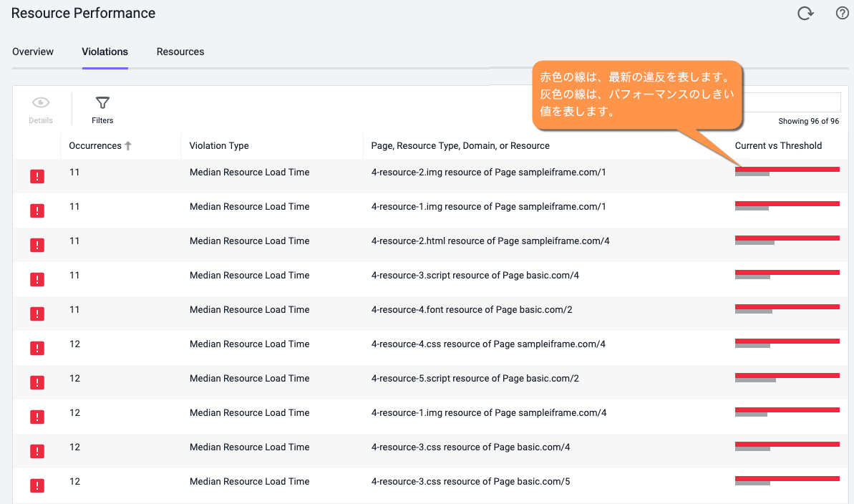This screenshot has height=504, width=854.
Task: Select '4-resource-5.script resource of Page basic.com/2'
Action: coord(475,378)
